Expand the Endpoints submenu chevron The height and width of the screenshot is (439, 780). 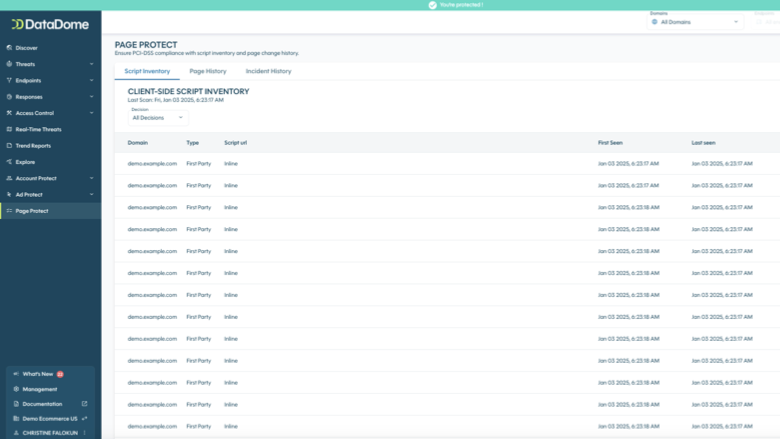tap(92, 80)
